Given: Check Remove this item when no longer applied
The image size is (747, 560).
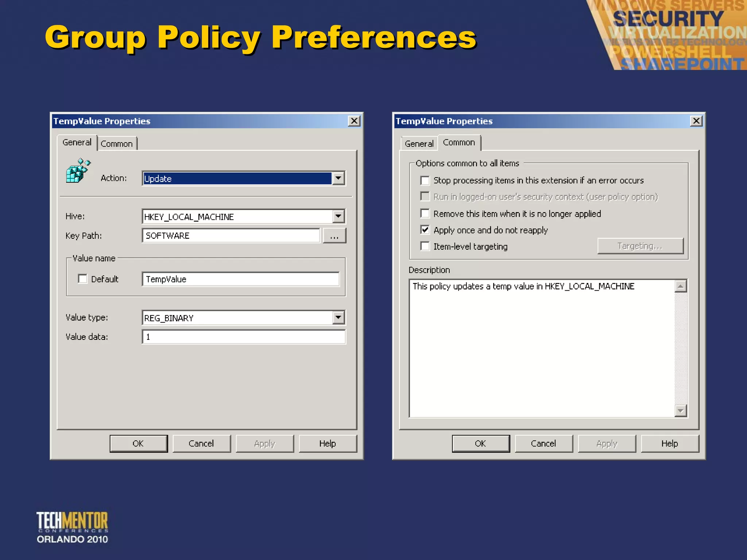Looking at the screenshot, I should [425, 213].
